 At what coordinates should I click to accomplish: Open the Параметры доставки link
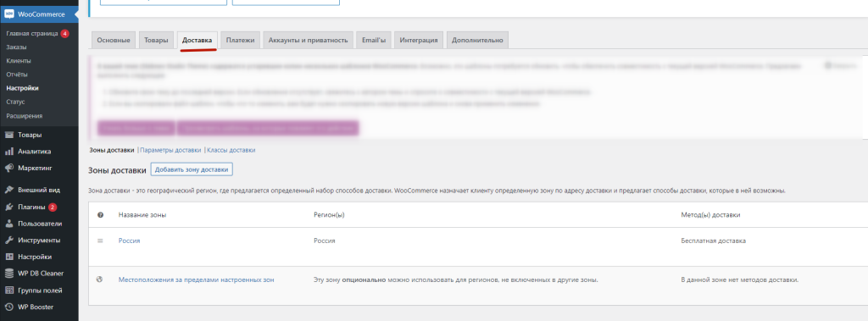[170, 150]
